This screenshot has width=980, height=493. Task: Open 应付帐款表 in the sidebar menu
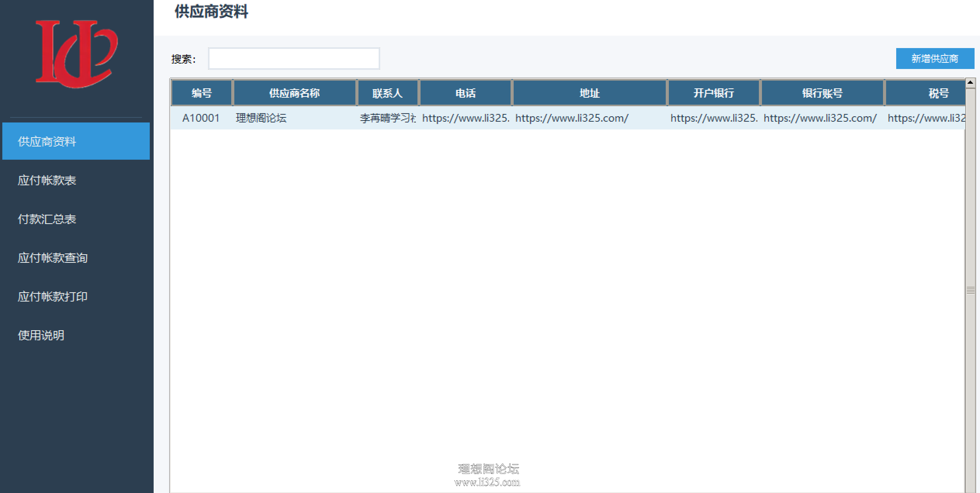[47, 180]
